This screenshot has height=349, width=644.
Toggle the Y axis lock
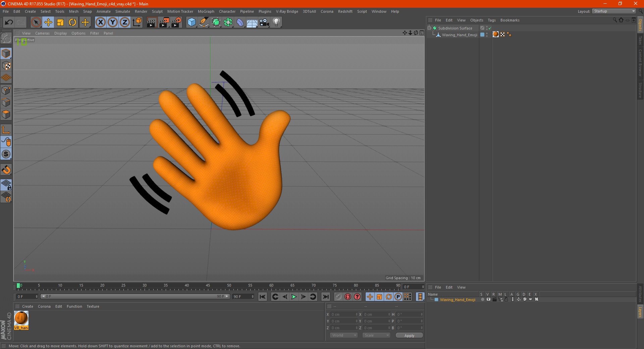coord(113,22)
